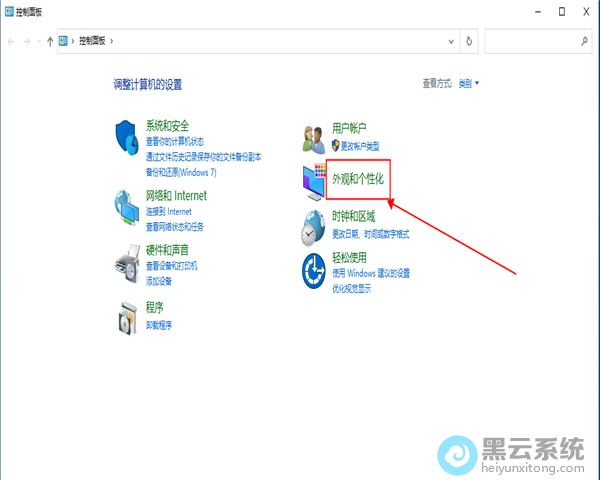This screenshot has width=600, height=480.
Task: Click the 更改日期、时间或数字格式 link
Action: pyautogui.click(x=371, y=233)
